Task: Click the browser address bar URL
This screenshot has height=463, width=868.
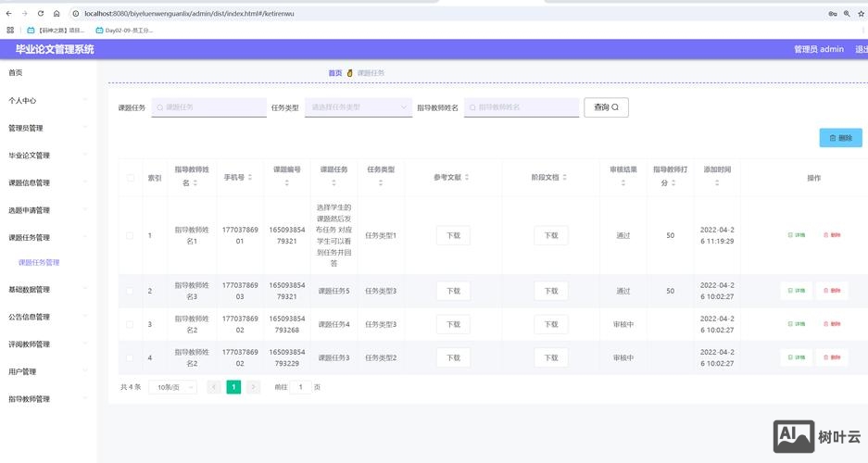Action: pos(189,13)
